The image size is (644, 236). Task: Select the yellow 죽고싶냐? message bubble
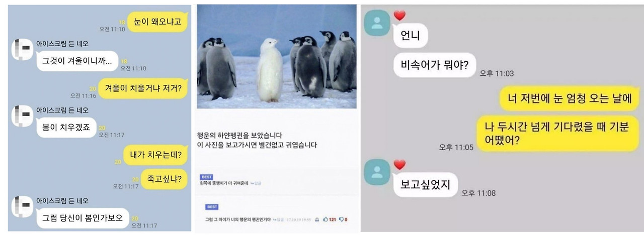pyautogui.click(x=165, y=179)
